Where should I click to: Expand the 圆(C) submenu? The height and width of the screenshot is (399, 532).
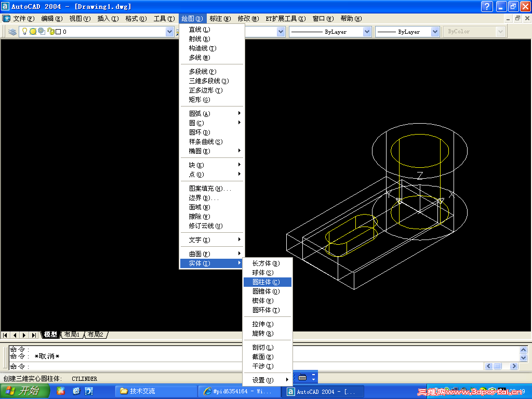(x=212, y=123)
